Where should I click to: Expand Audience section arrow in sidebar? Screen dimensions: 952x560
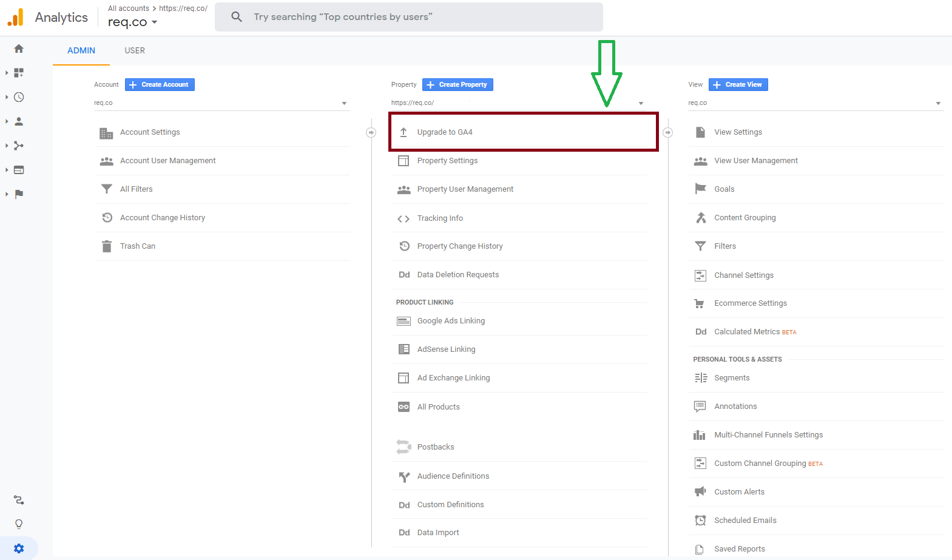7,121
